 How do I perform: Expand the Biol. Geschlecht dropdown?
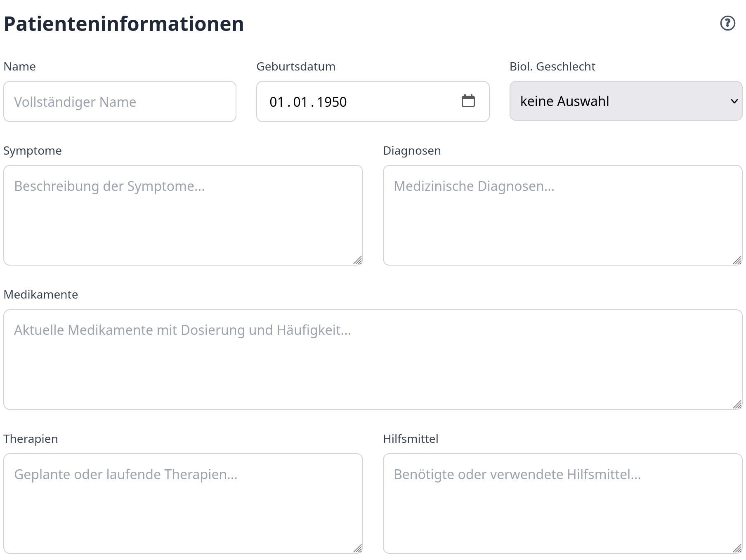(x=626, y=101)
